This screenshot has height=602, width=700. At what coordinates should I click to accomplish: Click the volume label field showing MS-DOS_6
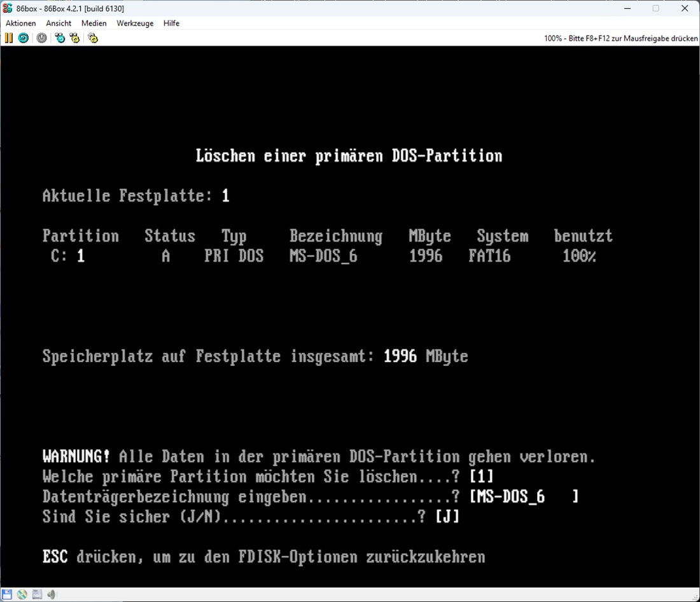523,496
